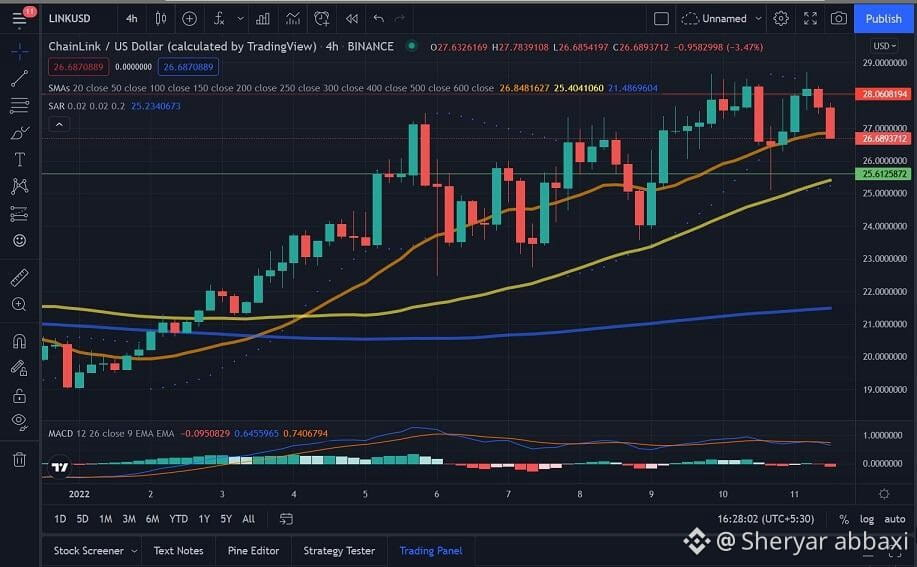This screenshot has width=917, height=567.
Task: Toggle stay in drawing mode
Action: tap(19, 368)
